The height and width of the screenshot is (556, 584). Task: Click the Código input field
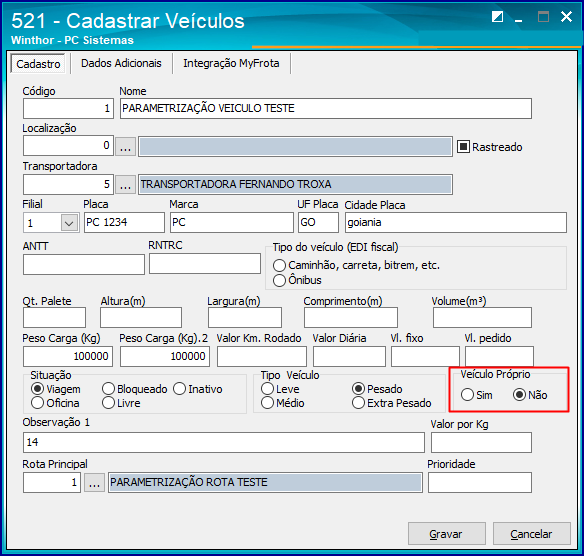(x=68, y=108)
